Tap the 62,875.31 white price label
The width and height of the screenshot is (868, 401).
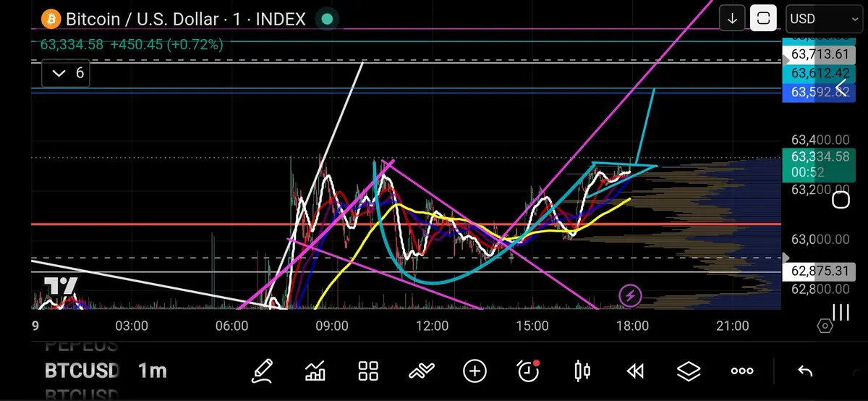point(818,272)
